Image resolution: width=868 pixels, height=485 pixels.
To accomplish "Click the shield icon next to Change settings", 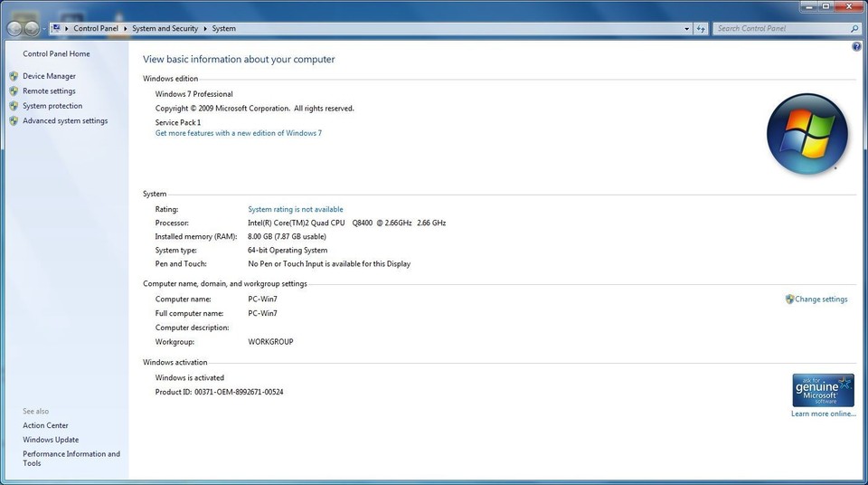I will 789,300.
